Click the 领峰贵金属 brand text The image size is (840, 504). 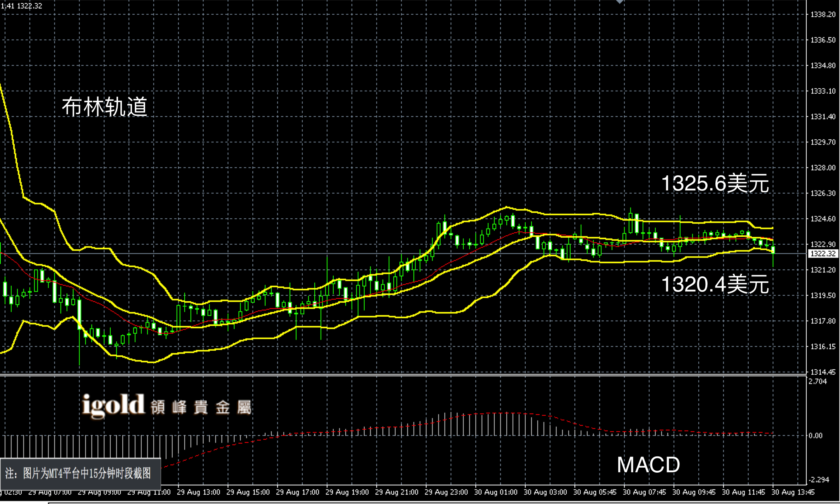coord(201,408)
